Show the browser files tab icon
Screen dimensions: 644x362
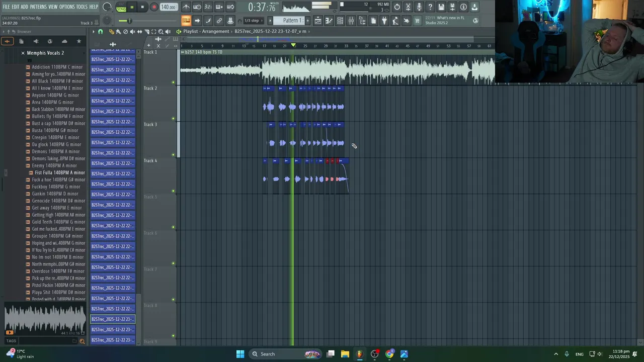click(x=21, y=41)
